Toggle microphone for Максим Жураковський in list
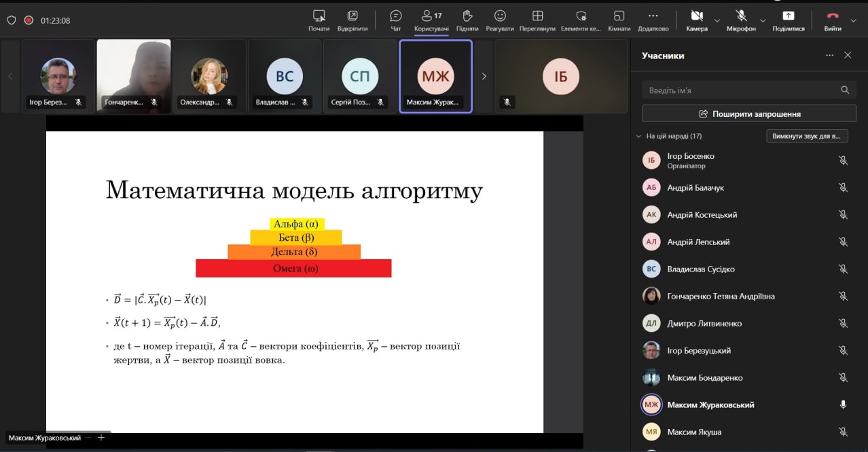The width and height of the screenshot is (868, 452). click(843, 404)
